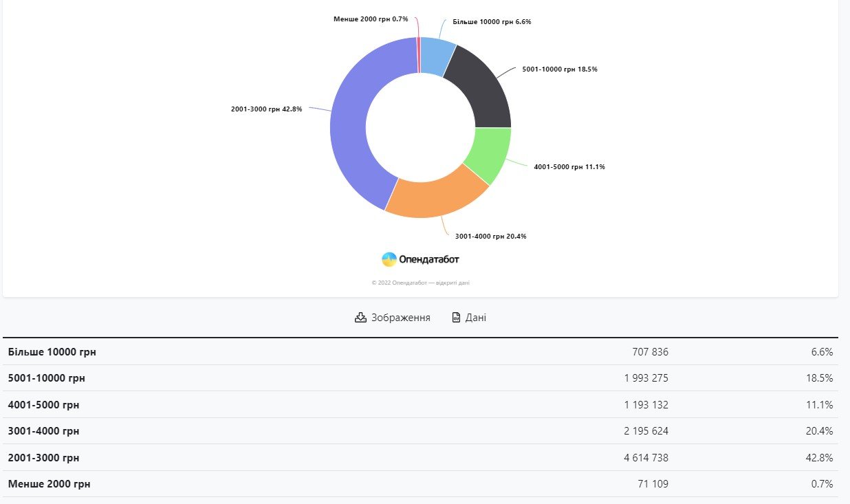Click the file icon beside Дані
Screen dimensions: 850x504
pyautogui.click(x=455, y=318)
